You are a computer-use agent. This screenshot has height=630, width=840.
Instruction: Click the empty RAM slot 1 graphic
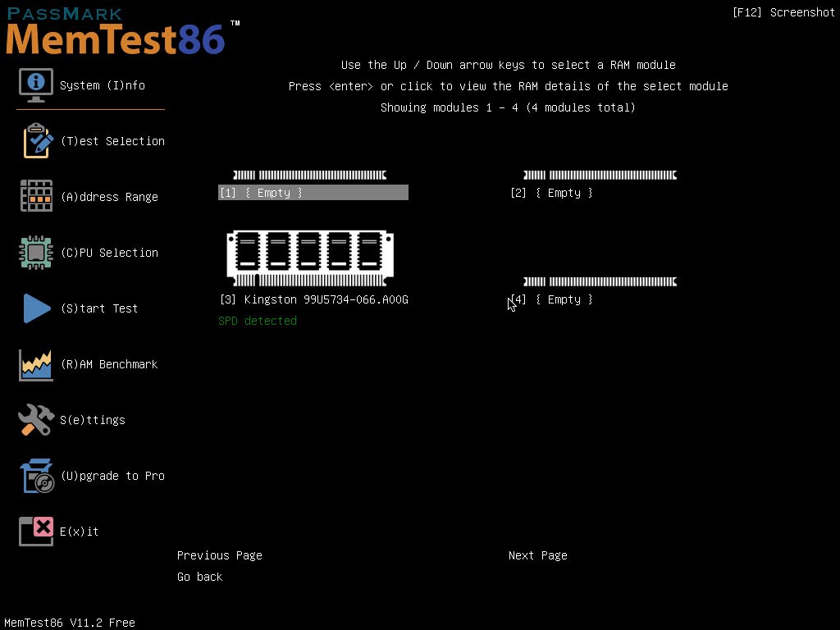(309, 176)
